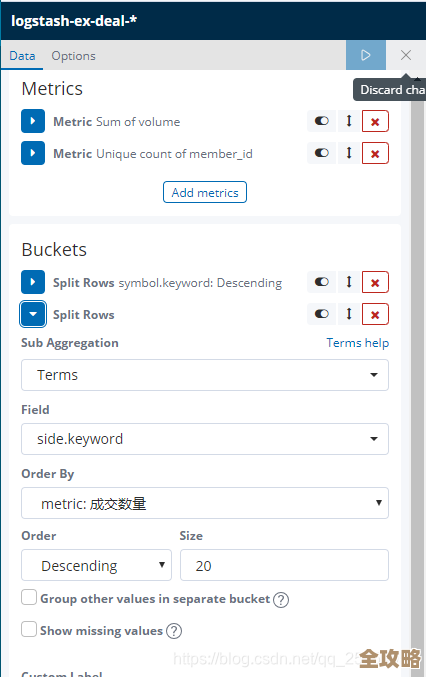The image size is (426, 677).
Task: Reorder handle for symbol.keyword bucket
Action: coord(349,282)
